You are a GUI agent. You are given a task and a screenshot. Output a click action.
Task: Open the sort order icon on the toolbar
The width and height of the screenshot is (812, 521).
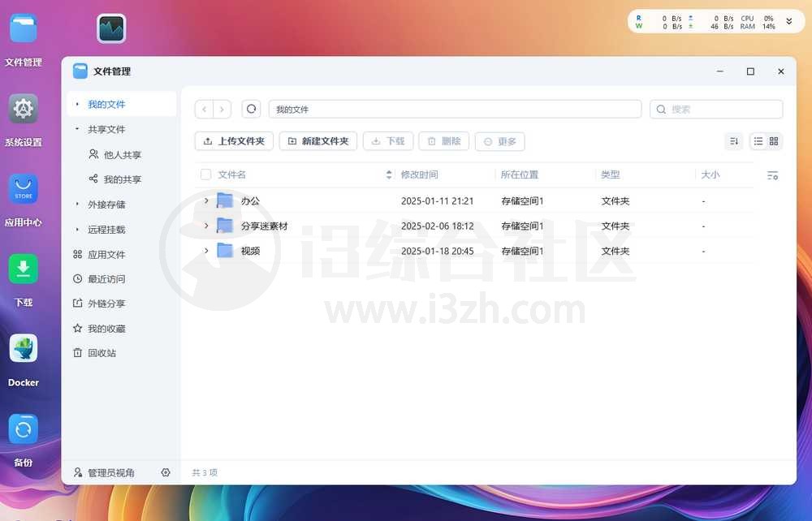734,140
